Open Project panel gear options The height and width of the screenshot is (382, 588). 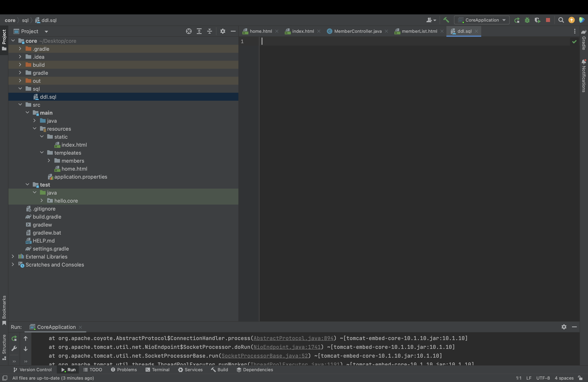point(223,31)
